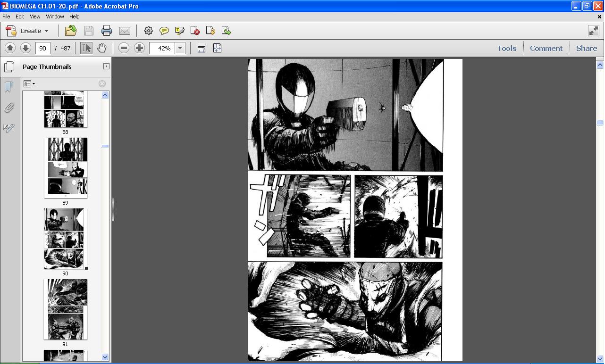Image resolution: width=605 pixels, height=364 pixels.
Task: Switch to read mode expand icon
Action: point(594,31)
